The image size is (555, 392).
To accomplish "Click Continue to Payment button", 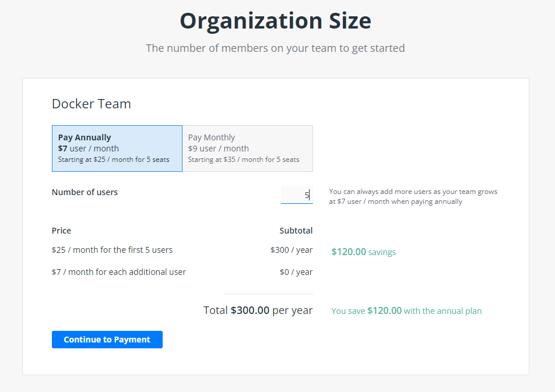I will pos(107,340).
